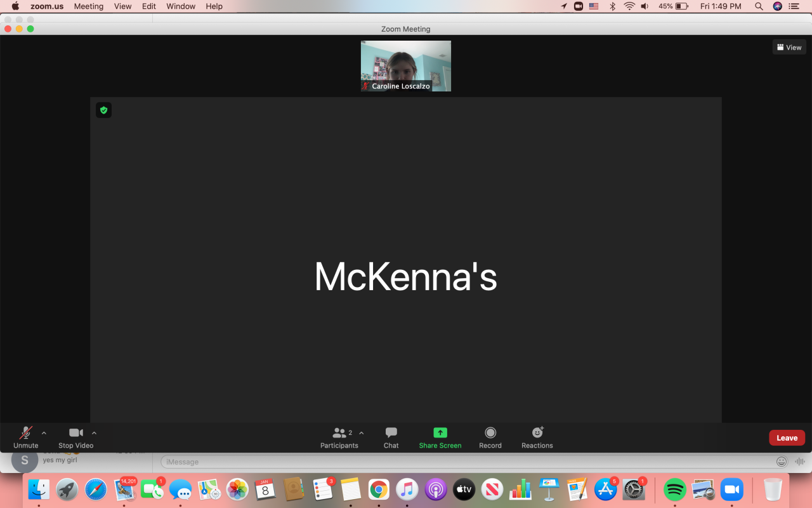812x508 pixels.
Task: Open FaceTime in the Dock
Action: 152,489
